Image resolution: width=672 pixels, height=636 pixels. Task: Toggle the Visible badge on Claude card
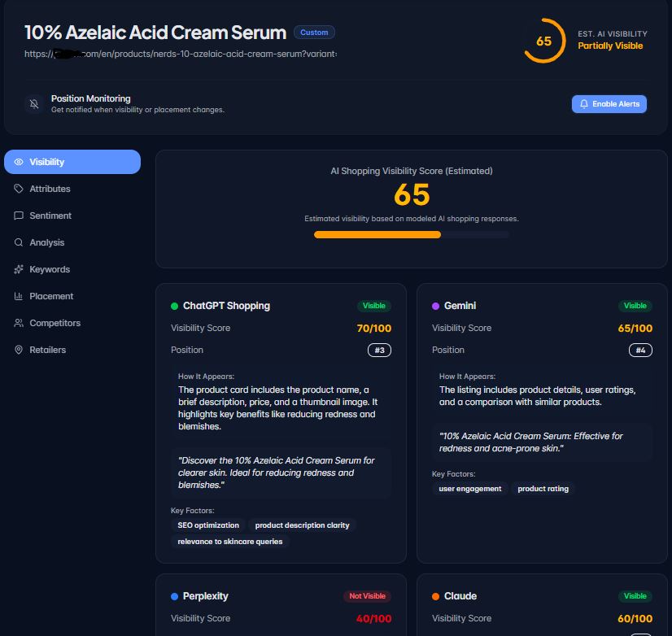tap(635, 596)
